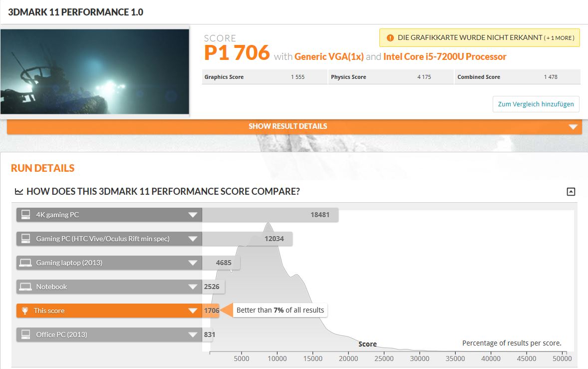Expand the This score dropdown arrow
588x369 pixels.
pos(193,311)
